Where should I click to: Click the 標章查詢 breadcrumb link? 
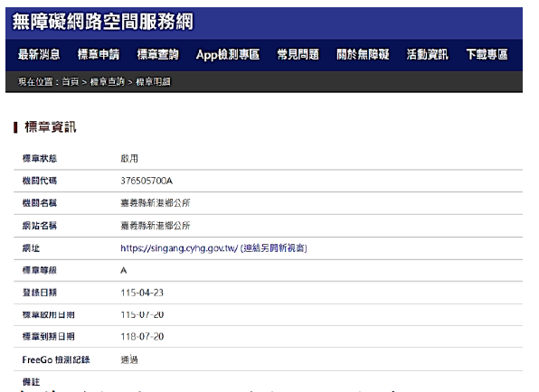coord(107,81)
